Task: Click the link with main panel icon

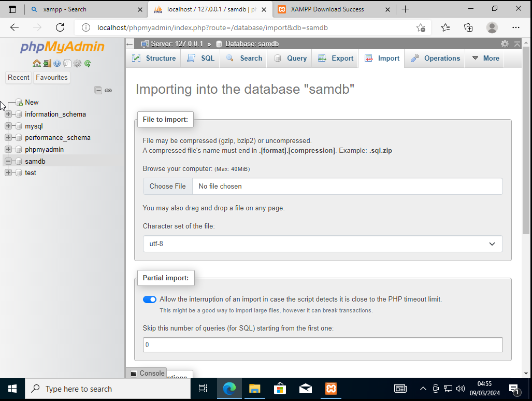Action: coord(108,90)
